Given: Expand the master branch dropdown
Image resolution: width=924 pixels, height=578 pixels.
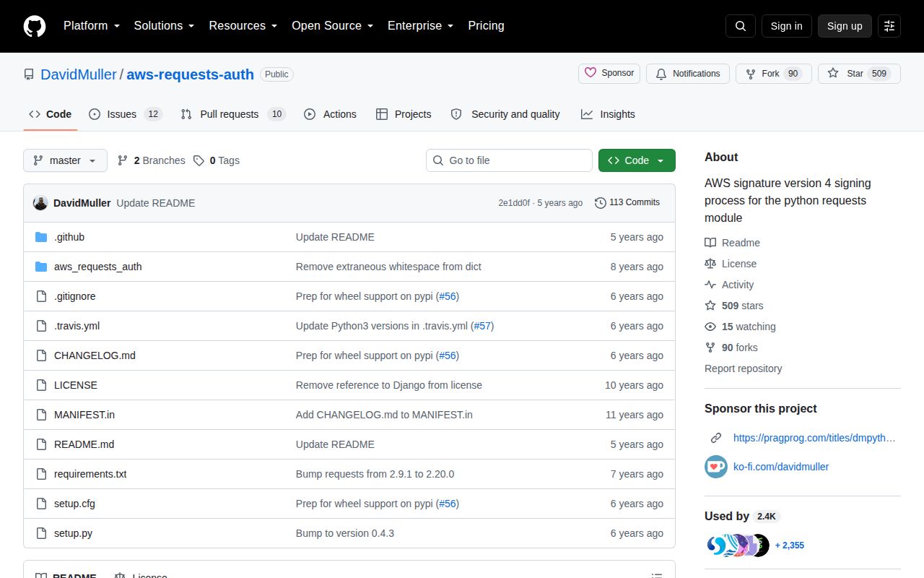Looking at the screenshot, I should click(x=65, y=160).
